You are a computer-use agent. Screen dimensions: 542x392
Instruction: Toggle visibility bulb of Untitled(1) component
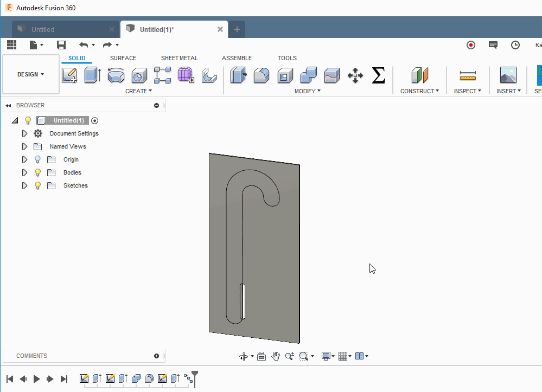[28, 120]
